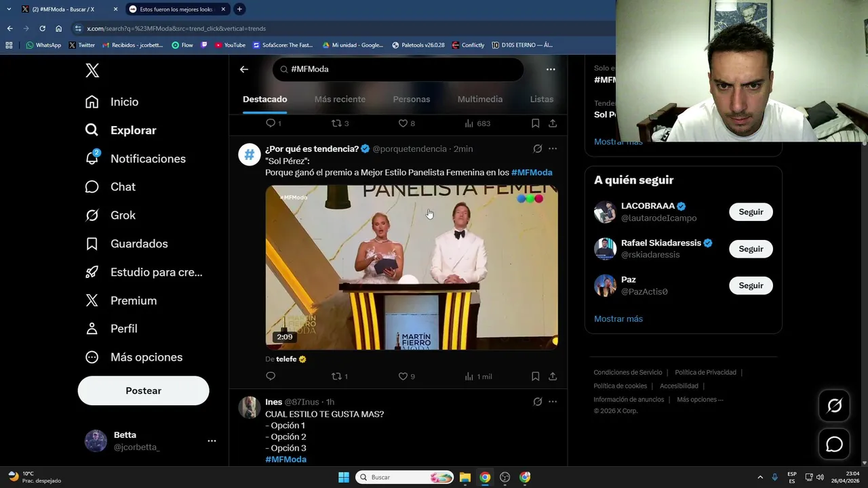The height and width of the screenshot is (488, 868).
Task: Open Guardados bookmark icon
Action: (x=92, y=244)
